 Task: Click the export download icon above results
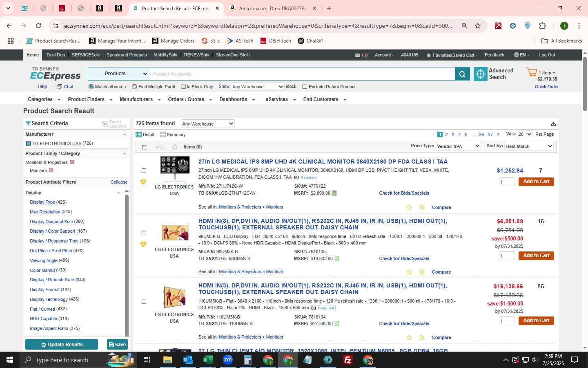553,124
